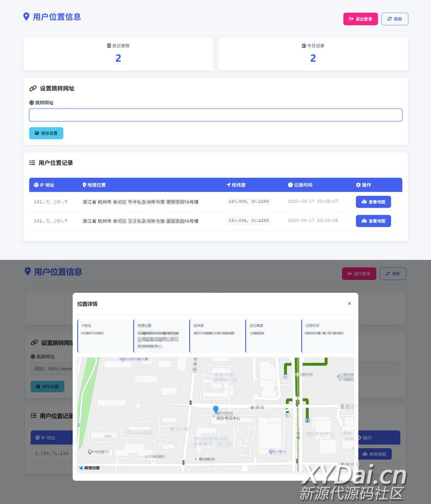Click the 招生考试中心 label on the map
Image resolution: width=431 pixels, height=504 pixels.
(x=228, y=418)
